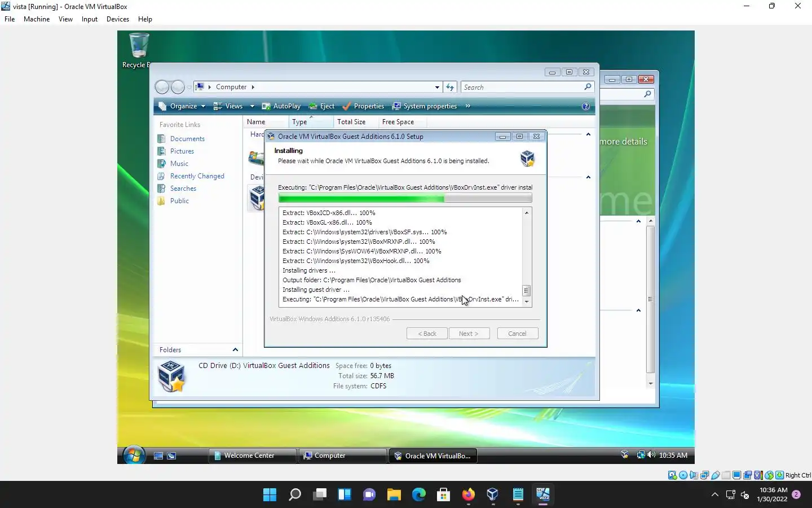The image size is (812, 508).
Task: Open address bar history dropdown arrow
Action: point(437,87)
